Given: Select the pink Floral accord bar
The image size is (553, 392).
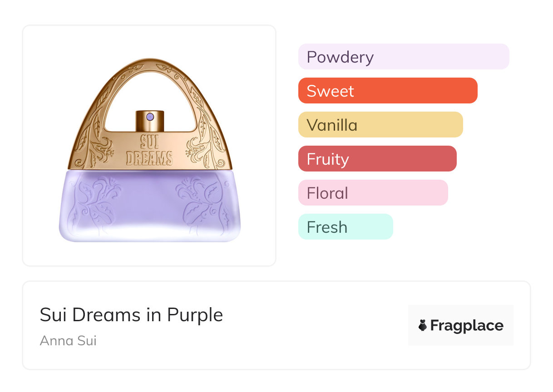Looking at the screenshot, I should coord(373,193).
